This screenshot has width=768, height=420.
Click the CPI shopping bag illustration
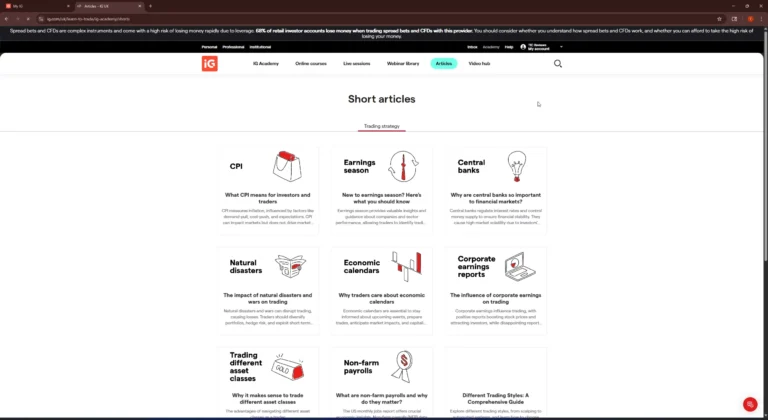pos(288,167)
